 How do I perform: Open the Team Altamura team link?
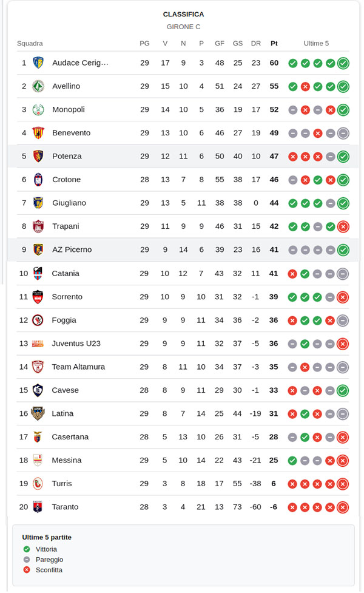(x=78, y=367)
